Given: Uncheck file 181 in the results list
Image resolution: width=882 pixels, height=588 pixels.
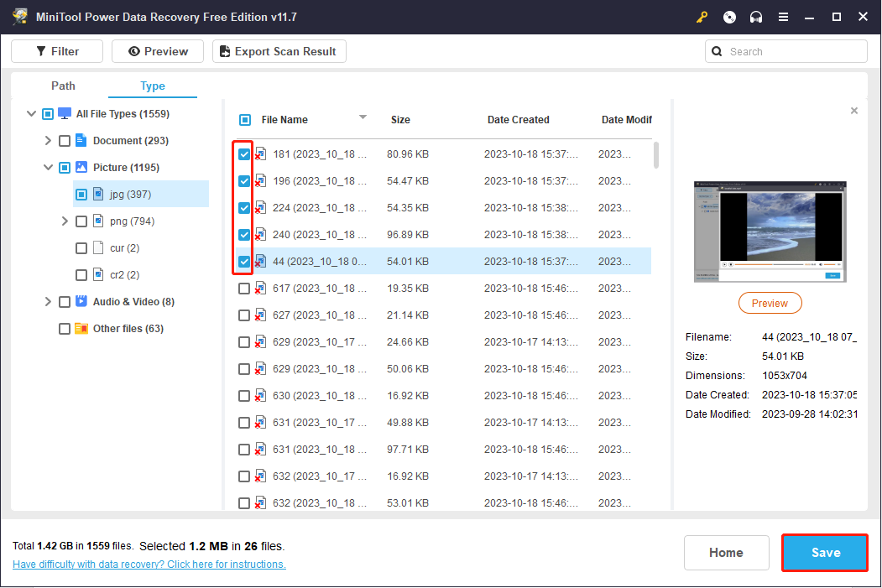Looking at the screenshot, I should click(243, 154).
